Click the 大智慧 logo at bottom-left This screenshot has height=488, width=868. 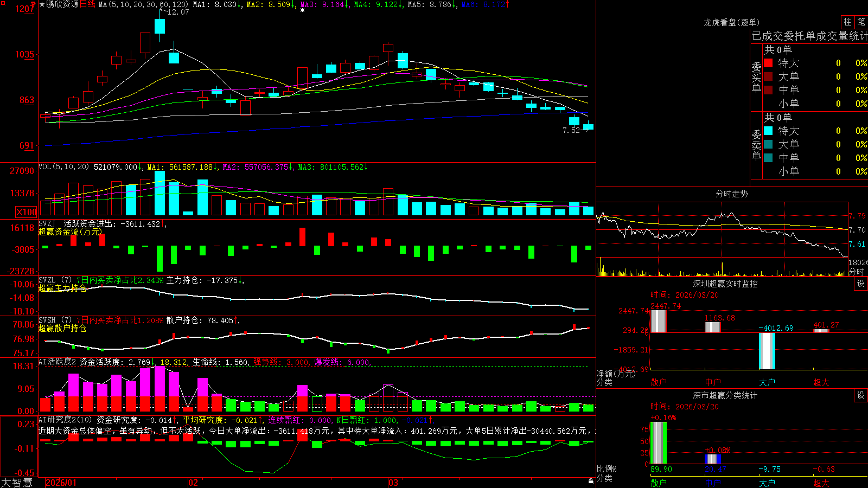(x=17, y=483)
